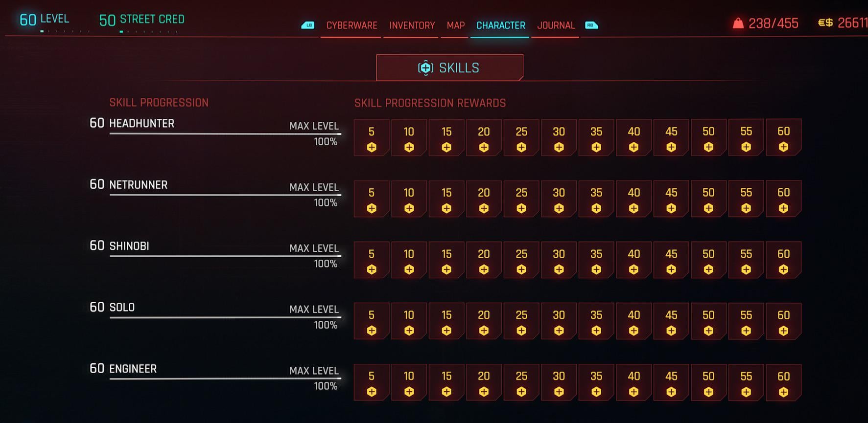Image resolution: width=868 pixels, height=423 pixels.
Task: Select Engineer level 60 reward tile
Action: pos(783,382)
